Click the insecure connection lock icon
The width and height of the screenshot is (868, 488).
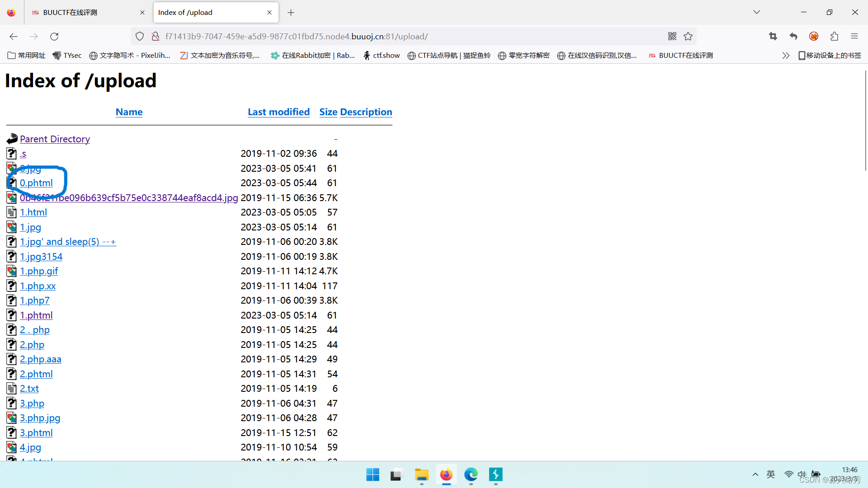[x=155, y=36]
